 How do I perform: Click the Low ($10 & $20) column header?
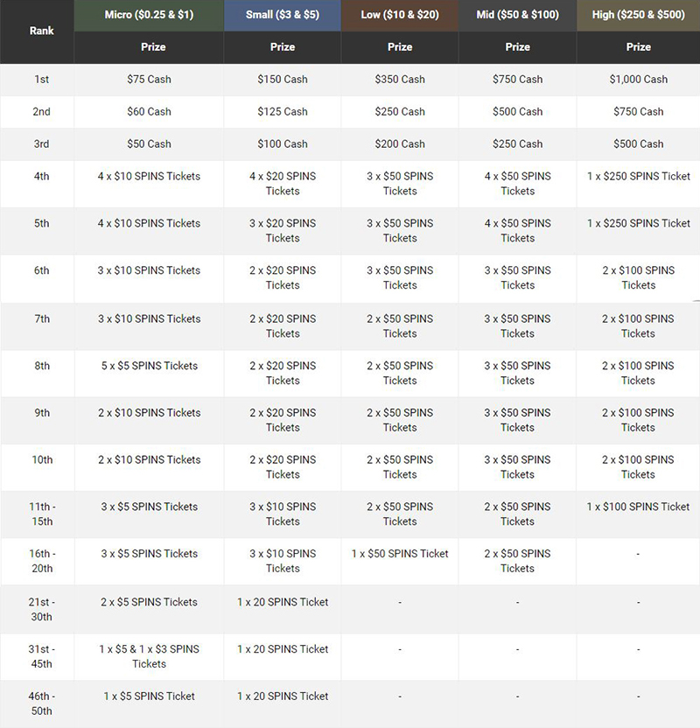point(400,15)
